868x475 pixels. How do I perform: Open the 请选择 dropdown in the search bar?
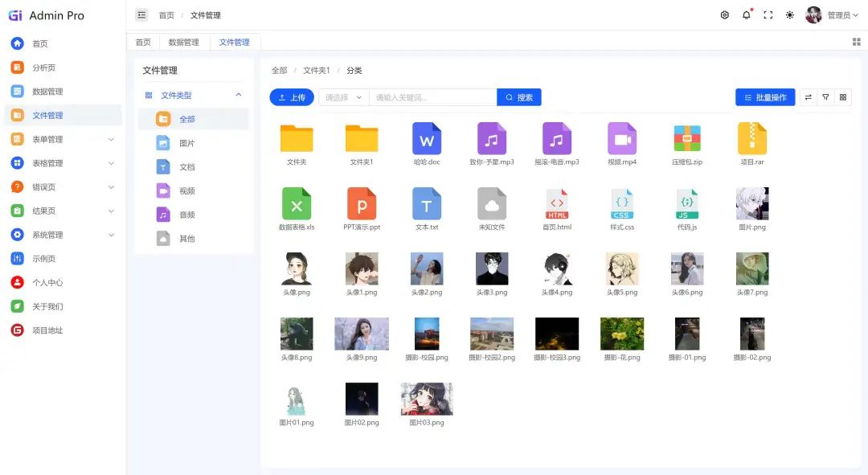point(343,97)
